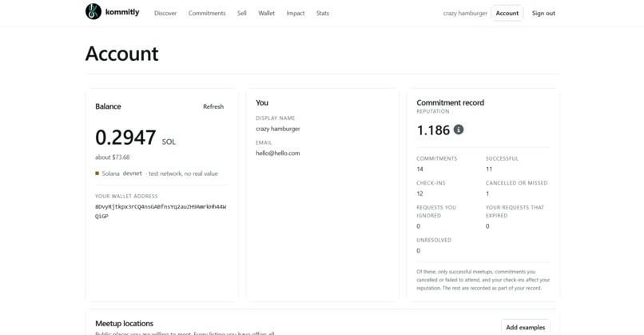
Task: View the Stats page
Action: [x=323, y=13]
